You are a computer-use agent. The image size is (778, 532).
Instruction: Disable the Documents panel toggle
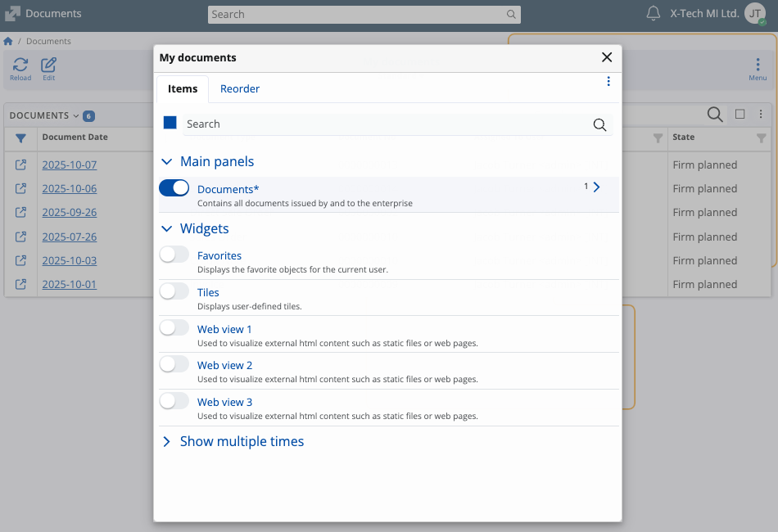174,188
